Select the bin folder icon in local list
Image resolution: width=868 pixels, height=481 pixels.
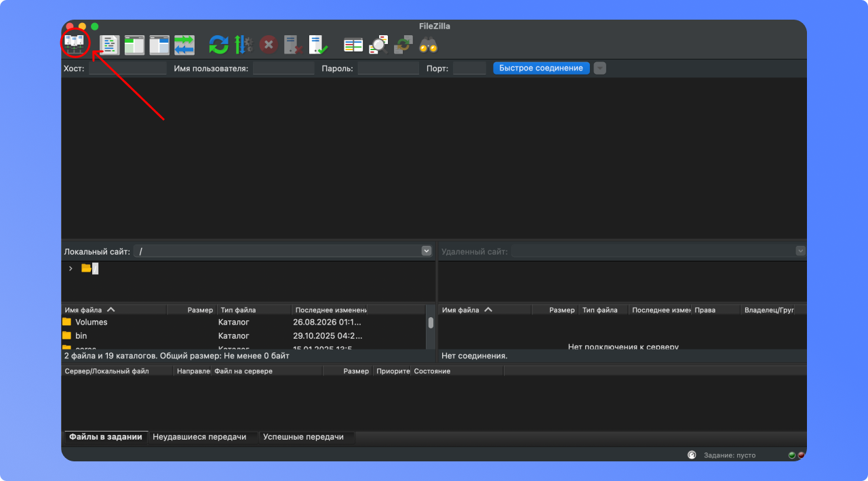[66, 335]
